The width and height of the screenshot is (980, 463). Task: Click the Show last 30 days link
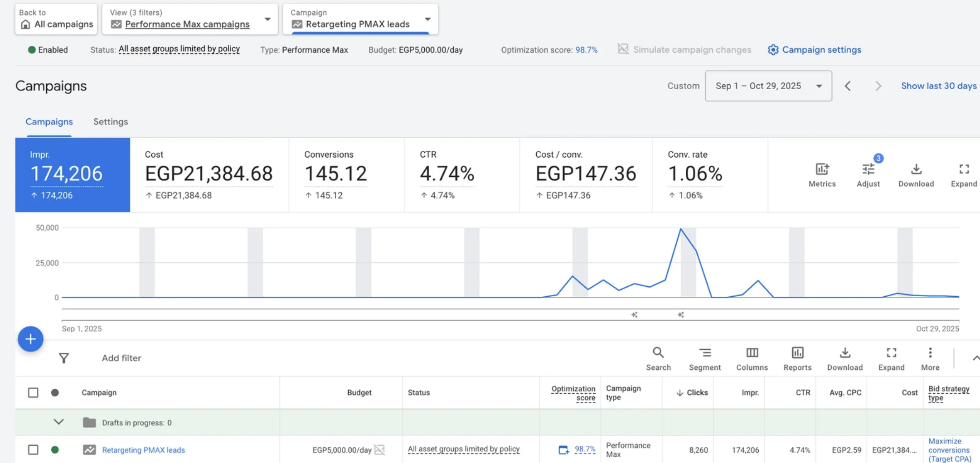938,86
